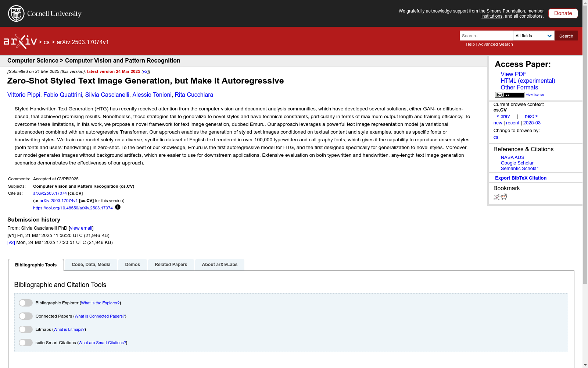
Task: Click the DOI info icon
Action: click(x=118, y=207)
